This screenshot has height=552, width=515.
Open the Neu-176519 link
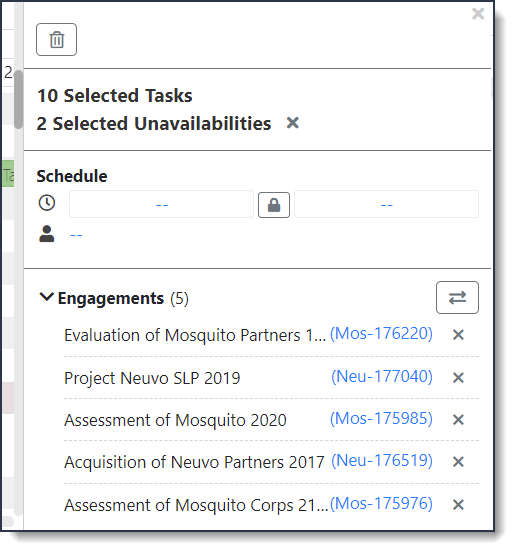[382, 460]
